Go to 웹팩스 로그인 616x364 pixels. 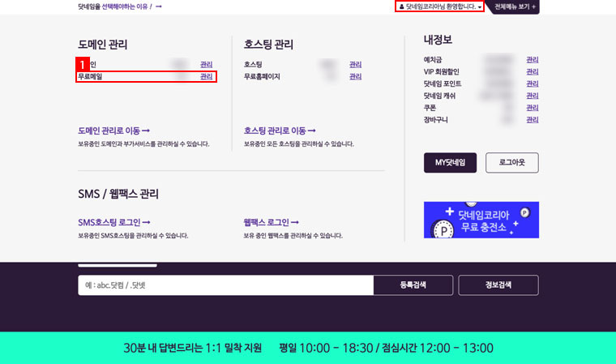click(x=272, y=222)
